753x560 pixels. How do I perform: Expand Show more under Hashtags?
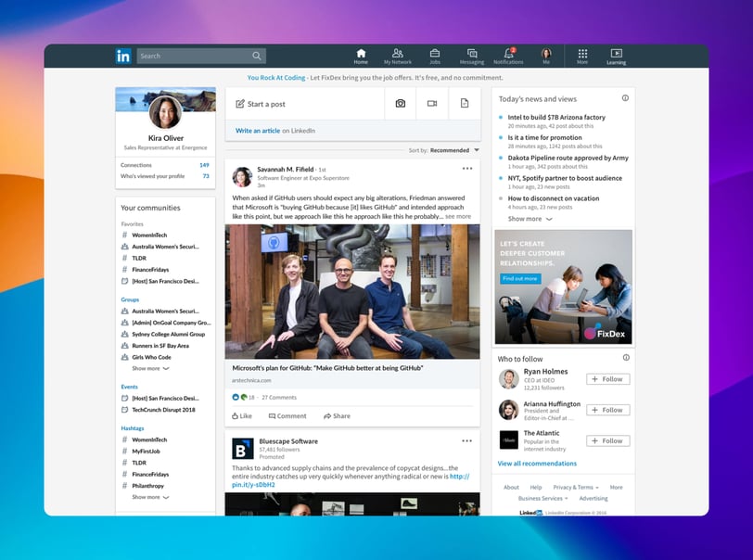tap(150, 497)
